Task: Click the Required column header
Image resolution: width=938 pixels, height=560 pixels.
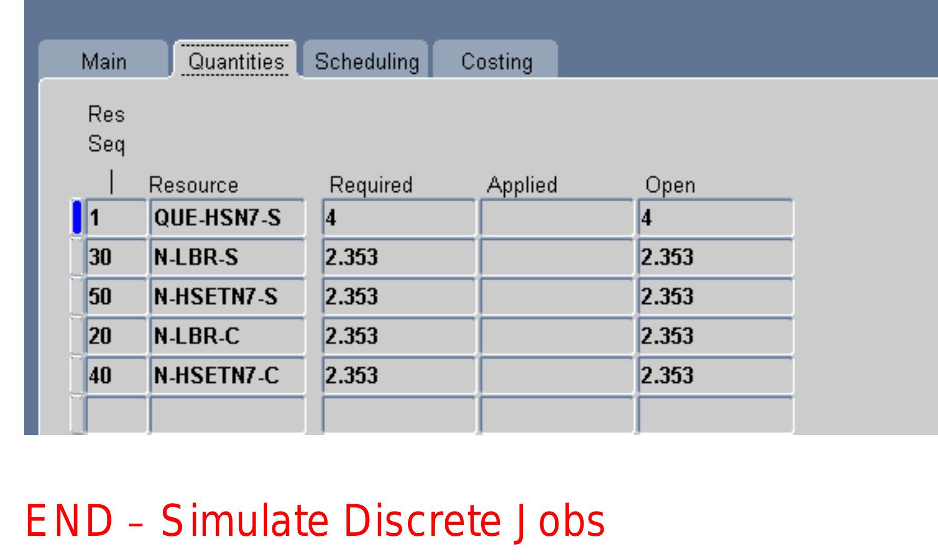Action: click(371, 185)
